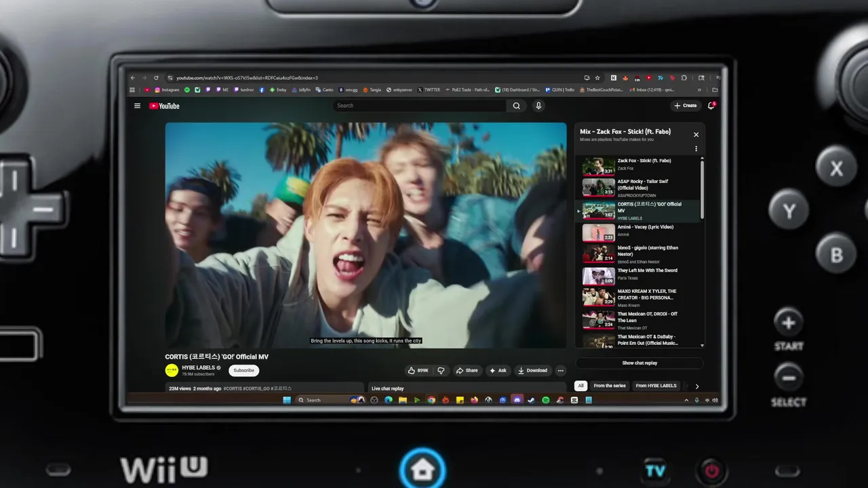Go back in browser

click(x=133, y=78)
